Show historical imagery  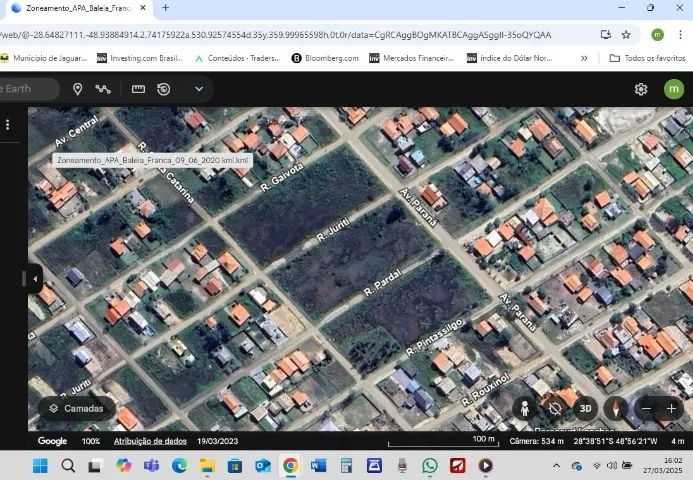tap(164, 89)
